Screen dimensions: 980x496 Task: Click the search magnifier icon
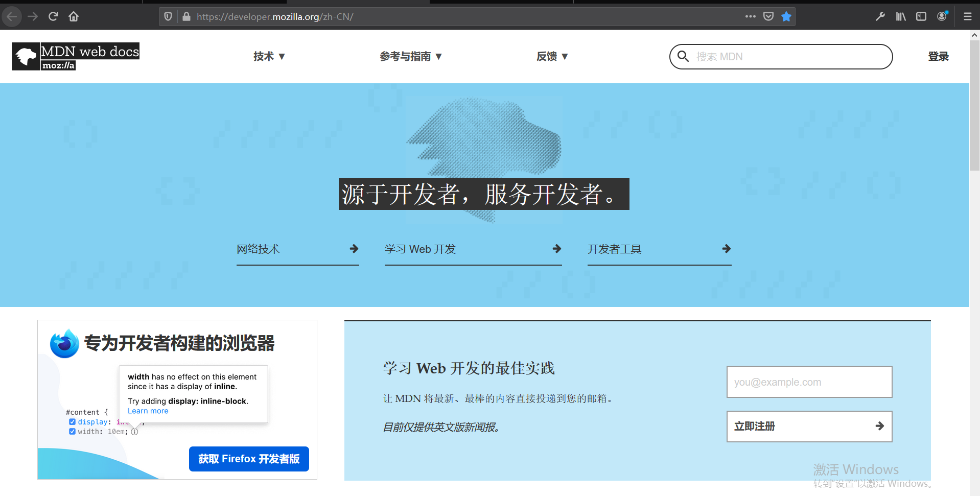pos(683,56)
